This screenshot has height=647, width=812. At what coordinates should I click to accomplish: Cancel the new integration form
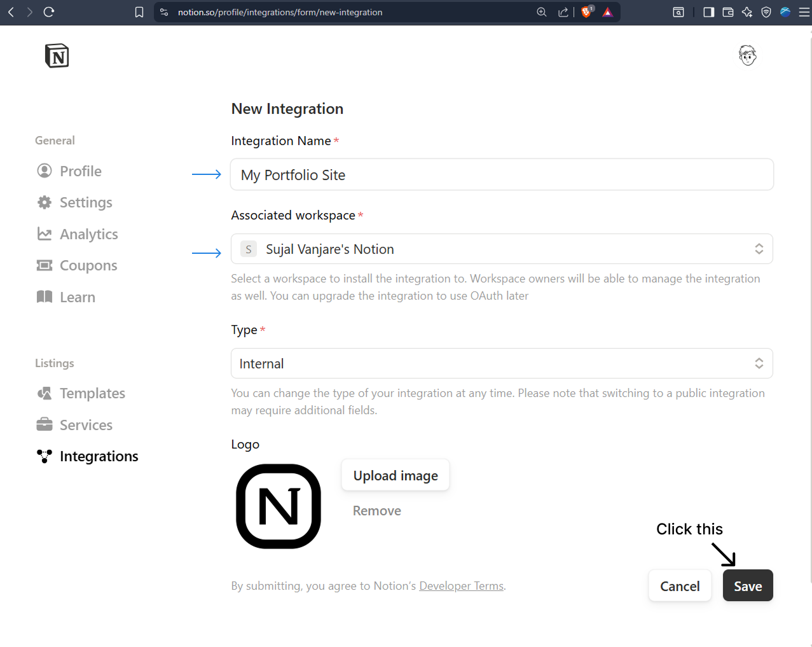[680, 586]
